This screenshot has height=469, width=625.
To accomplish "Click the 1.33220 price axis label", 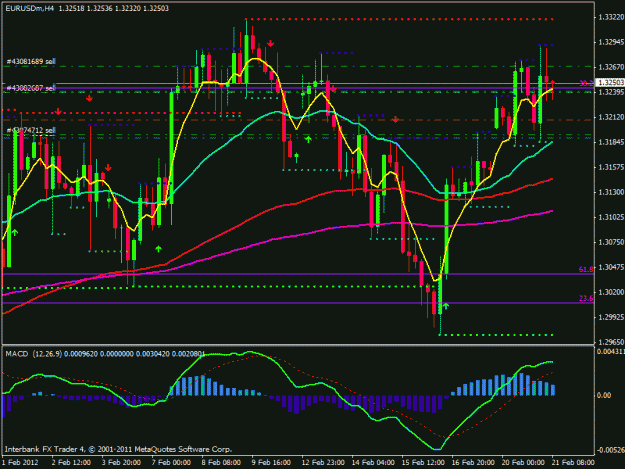I will click(611, 17).
